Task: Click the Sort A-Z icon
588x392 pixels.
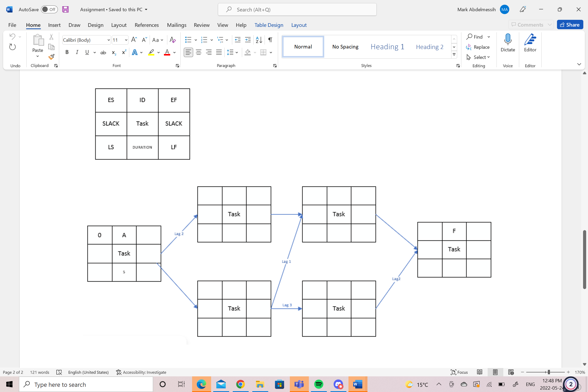Action: click(259, 40)
